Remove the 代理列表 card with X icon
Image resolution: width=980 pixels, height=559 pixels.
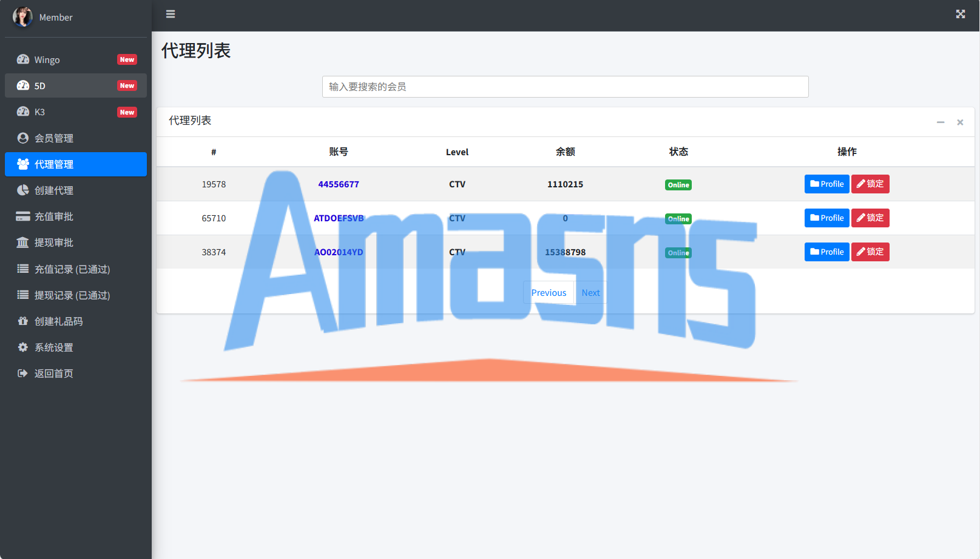pyautogui.click(x=960, y=122)
